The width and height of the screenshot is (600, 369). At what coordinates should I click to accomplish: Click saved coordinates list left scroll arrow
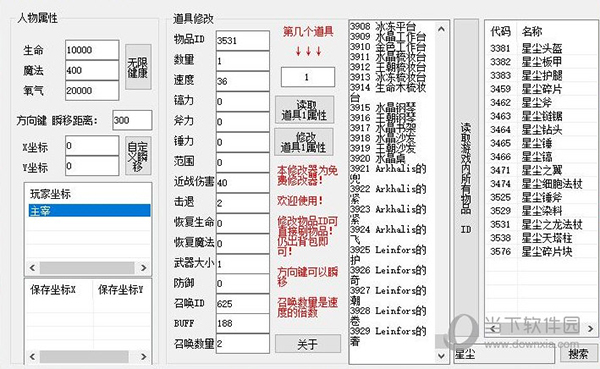point(32,357)
